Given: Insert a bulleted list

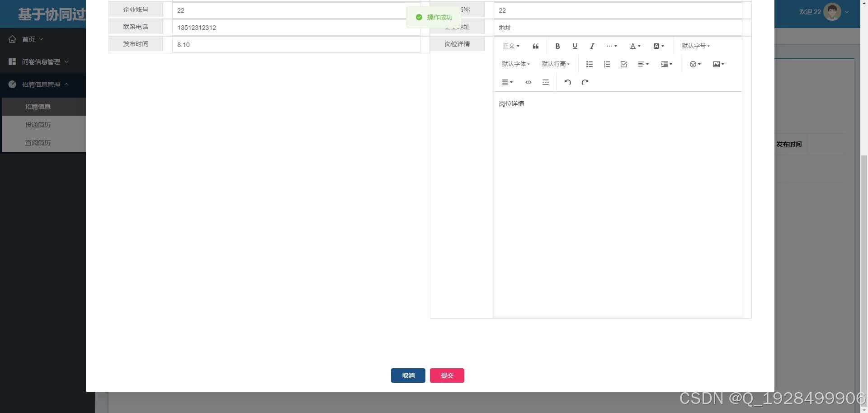Looking at the screenshot, I should tap(590, 64).
